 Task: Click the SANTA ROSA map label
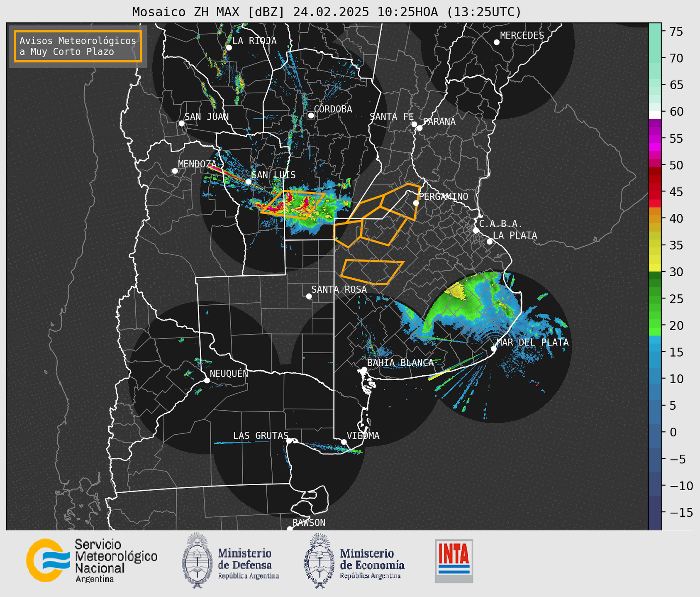339,289
